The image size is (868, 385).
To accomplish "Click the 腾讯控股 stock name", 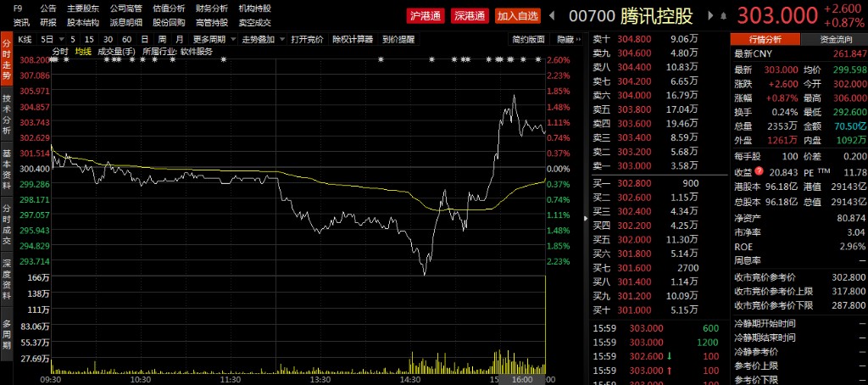I will click(x=657, y=16).
